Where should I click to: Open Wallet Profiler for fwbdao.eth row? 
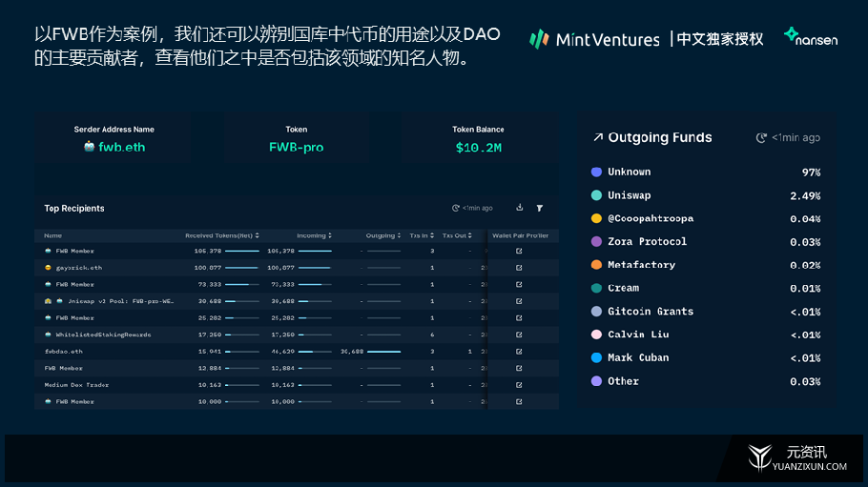click(x=519, y=352)
